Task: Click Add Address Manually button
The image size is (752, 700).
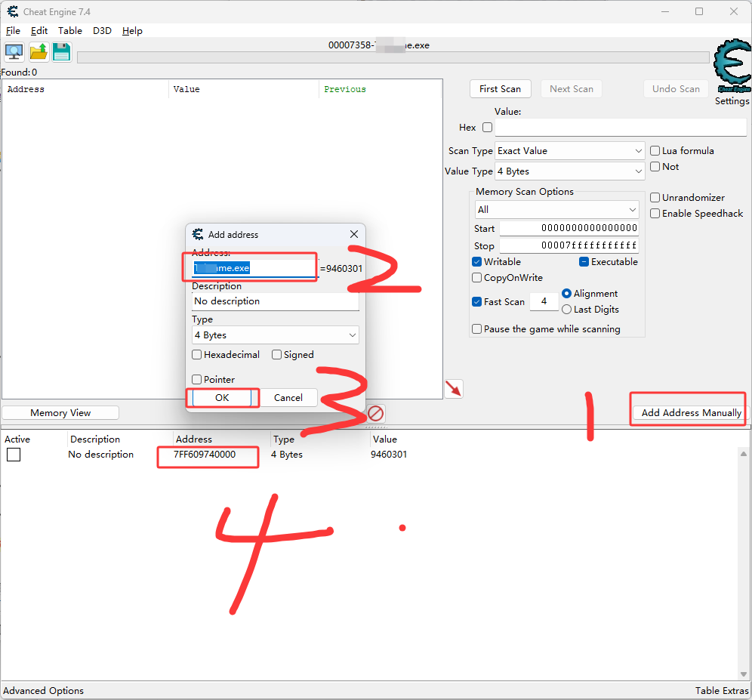Action: coord(691,412)
